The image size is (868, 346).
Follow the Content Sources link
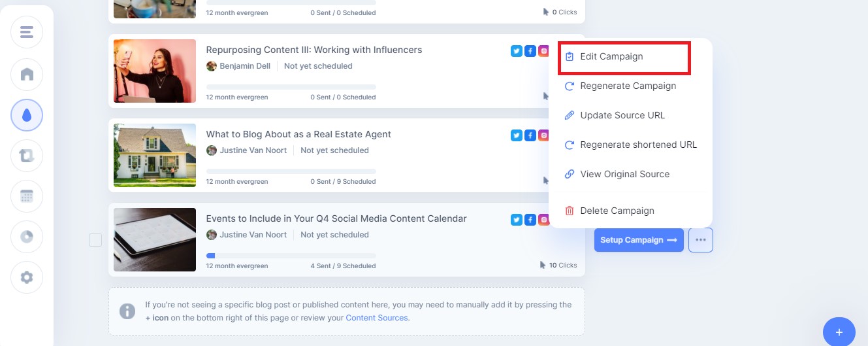pos(377,318)
